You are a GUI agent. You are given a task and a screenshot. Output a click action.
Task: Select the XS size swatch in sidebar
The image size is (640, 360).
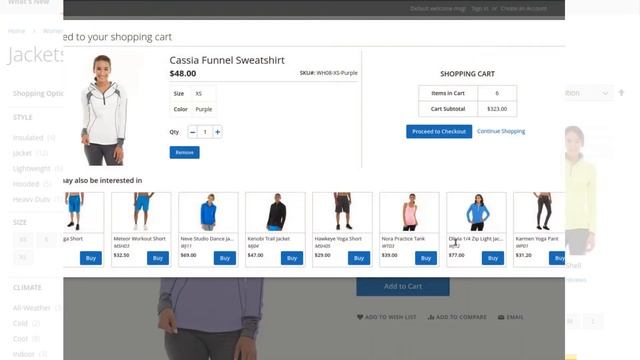click(x=23, y=240)
